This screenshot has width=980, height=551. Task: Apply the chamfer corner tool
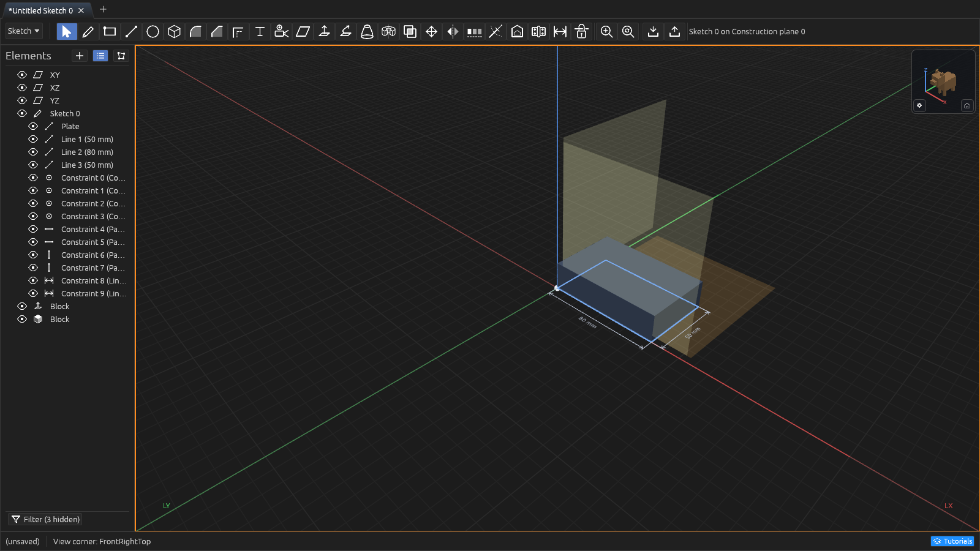(217, 31)
